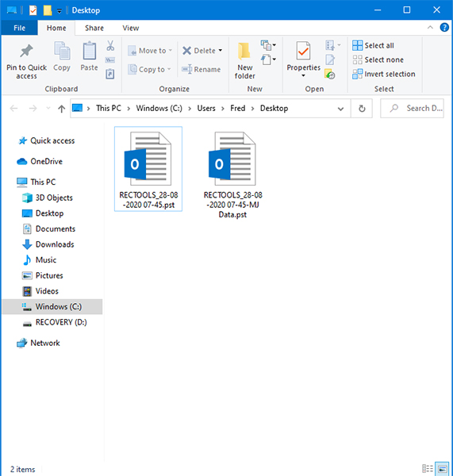Screen dimensions: 453x476
Task: Click the Edit icon in Open group
Action: coord(330,59)
